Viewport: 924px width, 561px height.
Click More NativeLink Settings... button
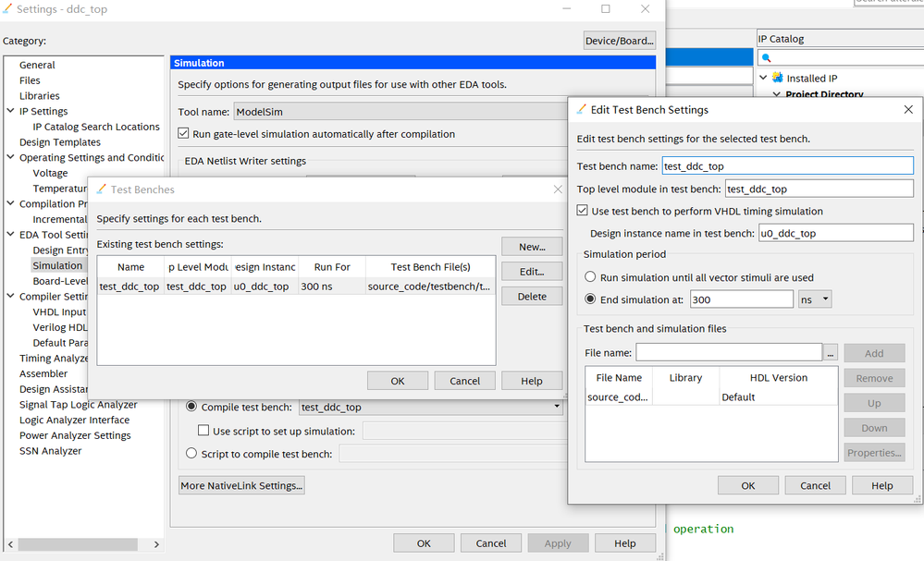tap(241, 485)
